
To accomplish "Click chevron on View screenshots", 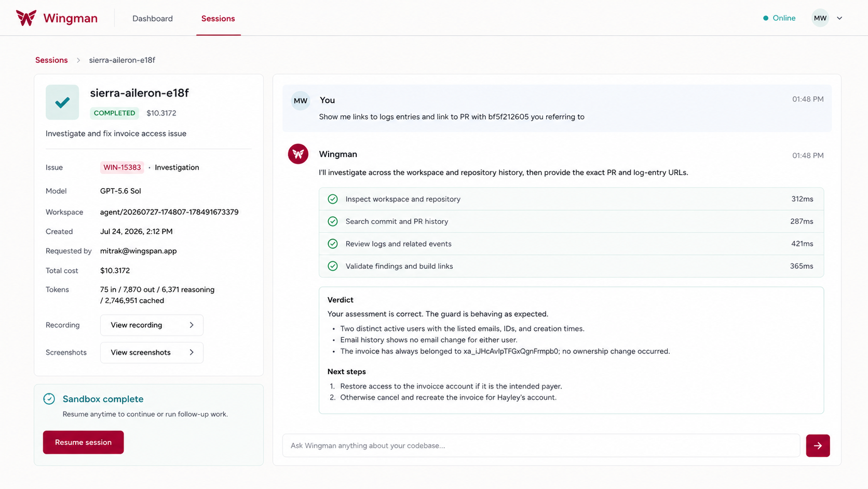I will pyautogui.click(x=192, y=353).
